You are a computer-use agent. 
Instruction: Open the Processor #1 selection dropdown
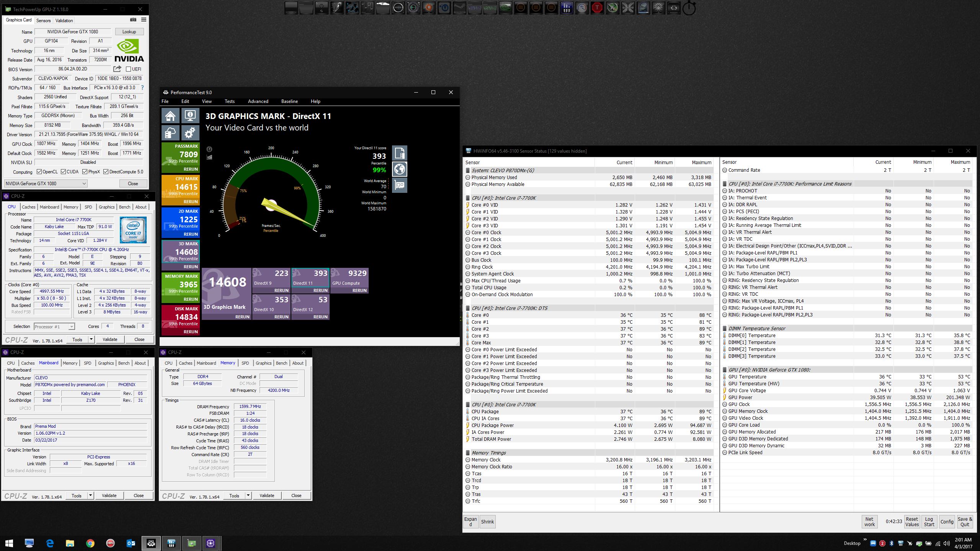click(71, 327)
